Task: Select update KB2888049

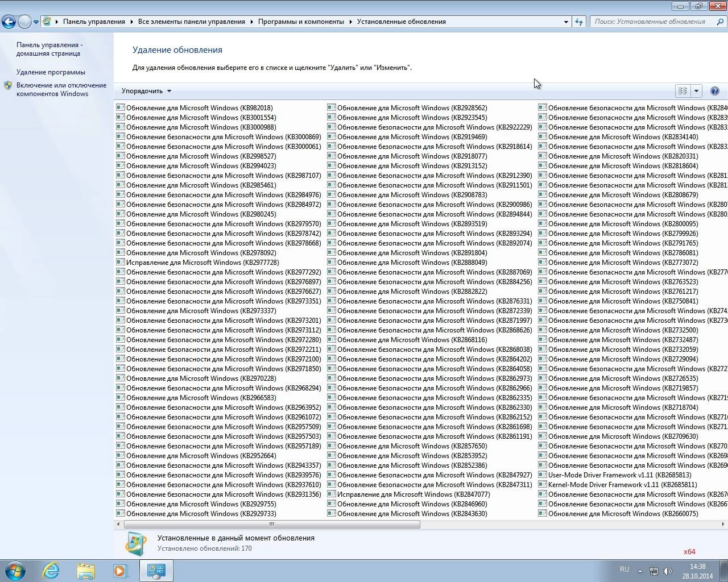Action: coord(407,262)
